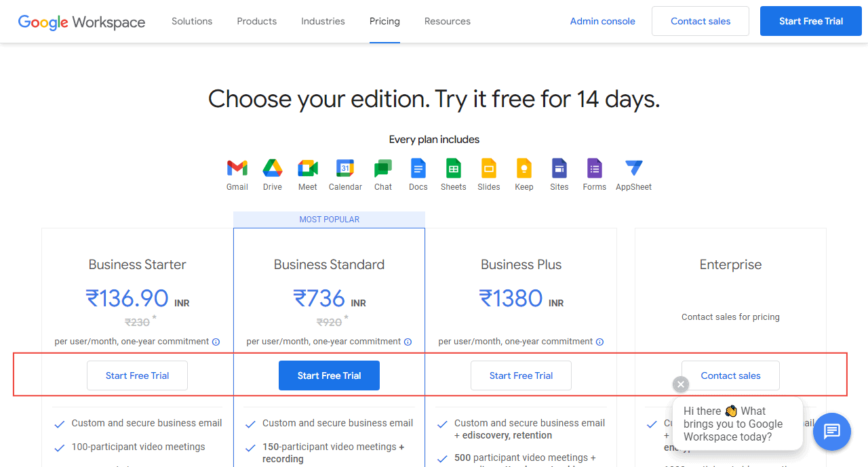The image size is (868, 467).
Task: Click the Business Standard pricing info icon
Action: (x=408, y=342)
